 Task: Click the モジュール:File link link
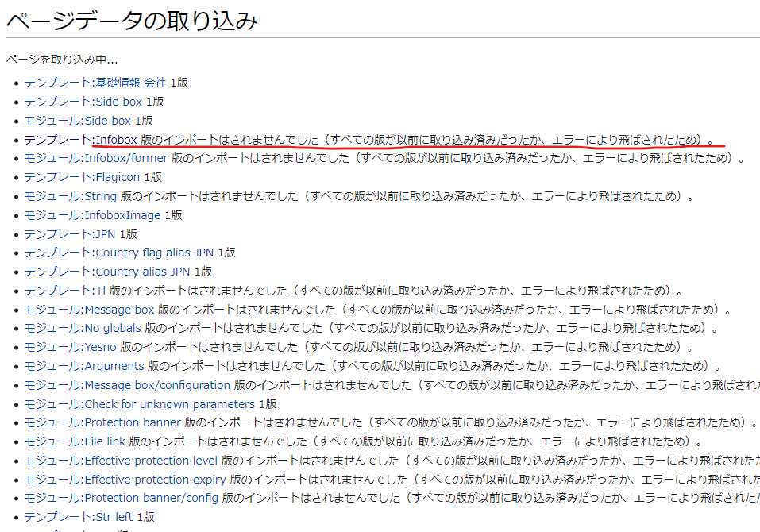click(x=75, y=441)
